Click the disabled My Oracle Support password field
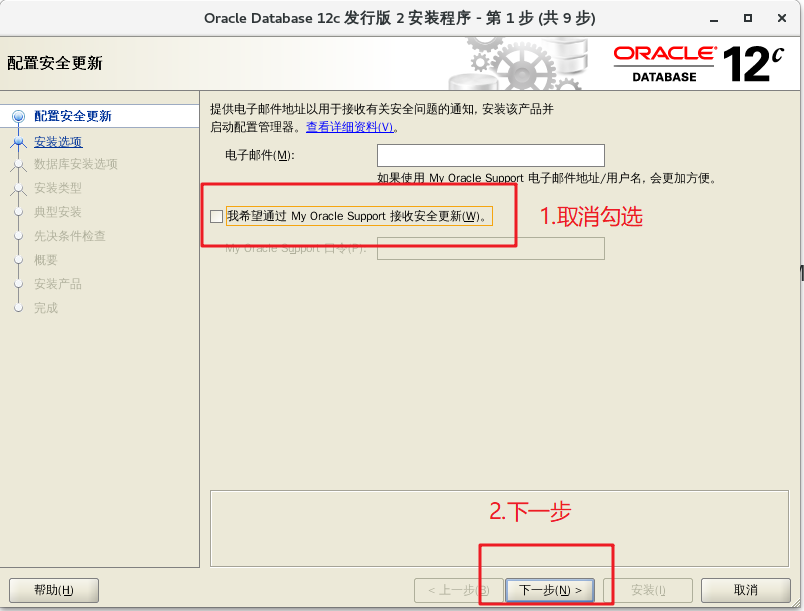 (x=491, y=249)
